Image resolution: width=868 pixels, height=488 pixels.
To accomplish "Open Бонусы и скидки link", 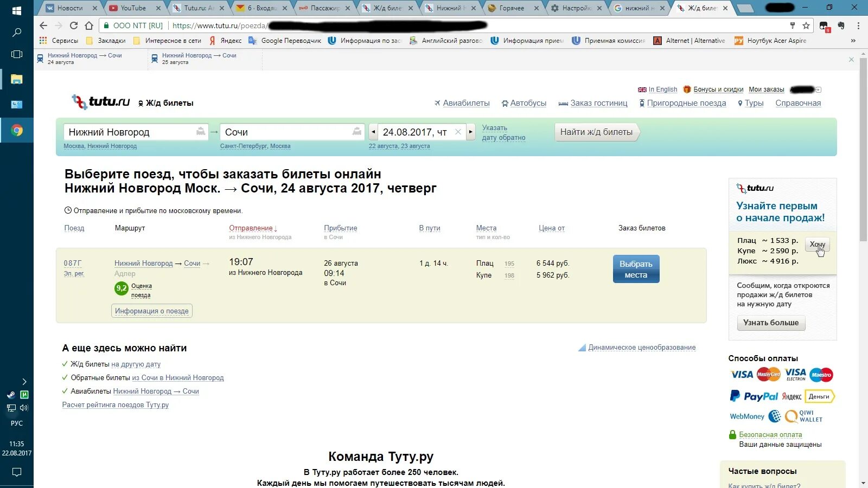I will click(718, 89).
